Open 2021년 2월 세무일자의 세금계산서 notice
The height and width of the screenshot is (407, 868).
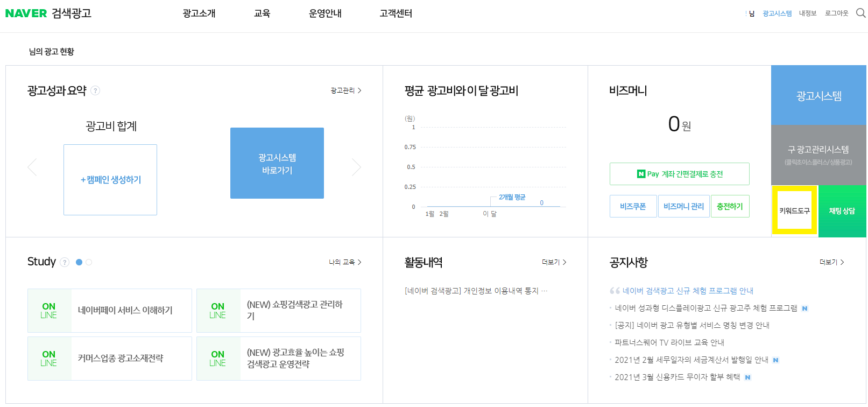coord(691,360)
